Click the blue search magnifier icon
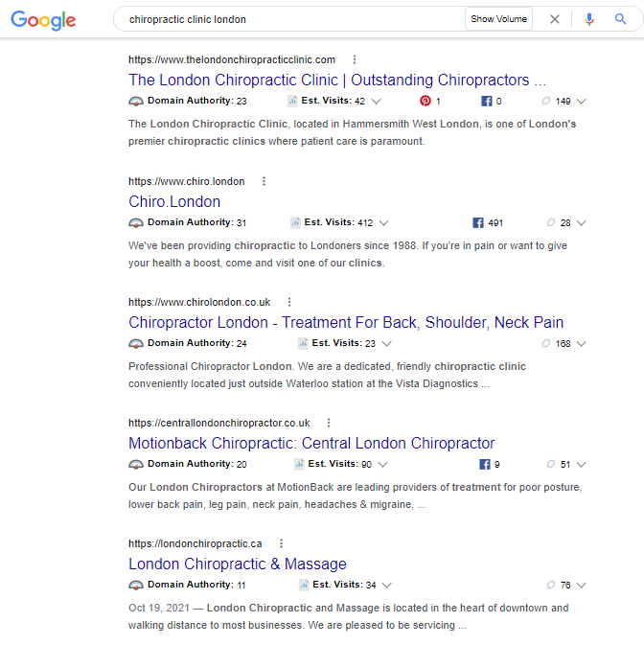Image resolution: width=644 pixels, height=645 pixels. point(620,19)
